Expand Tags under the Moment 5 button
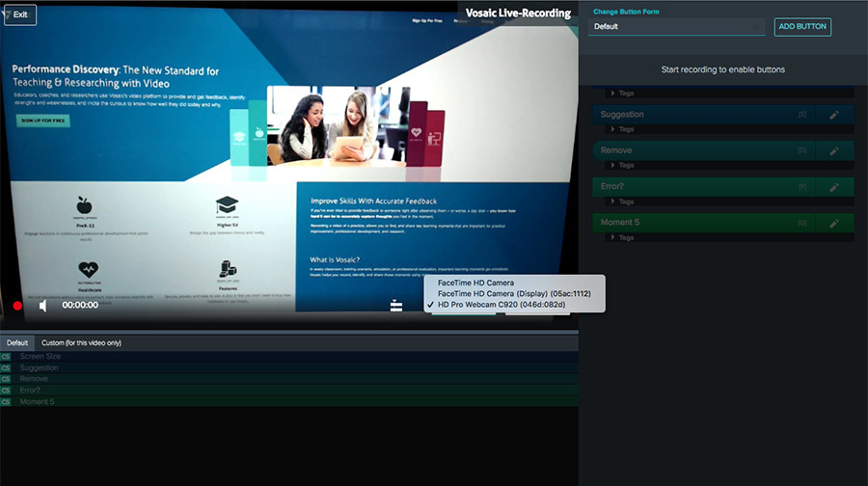868x486 pixels. point(623,237)
